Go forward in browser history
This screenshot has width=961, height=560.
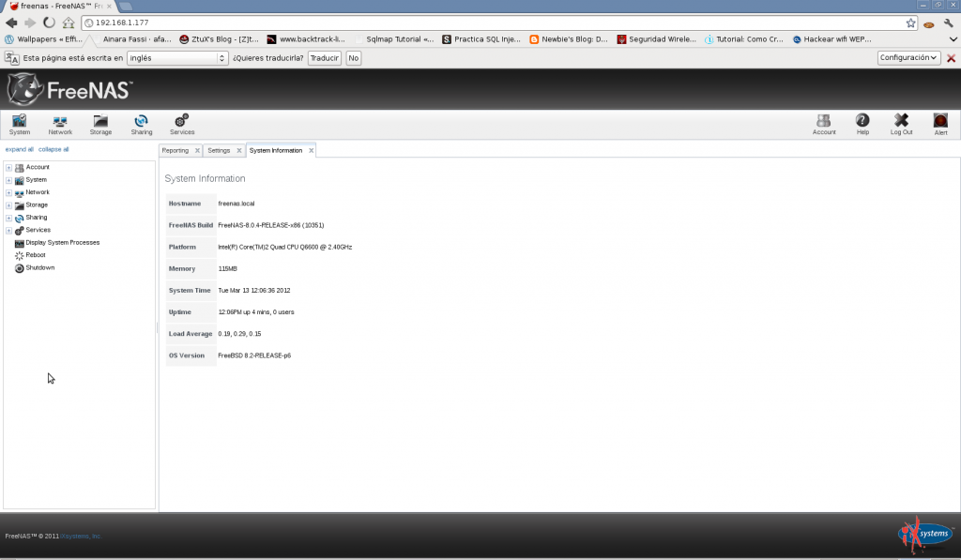tap(30, 23)
